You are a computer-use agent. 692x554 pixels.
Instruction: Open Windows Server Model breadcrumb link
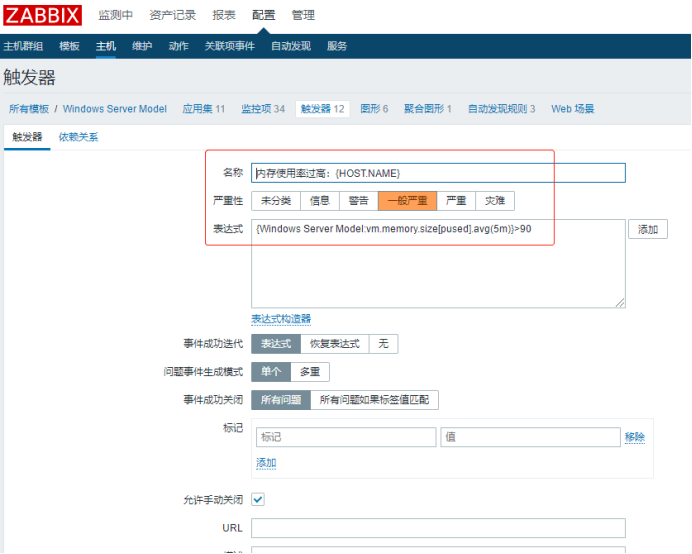pyautogui.click(x=115, y=109)
